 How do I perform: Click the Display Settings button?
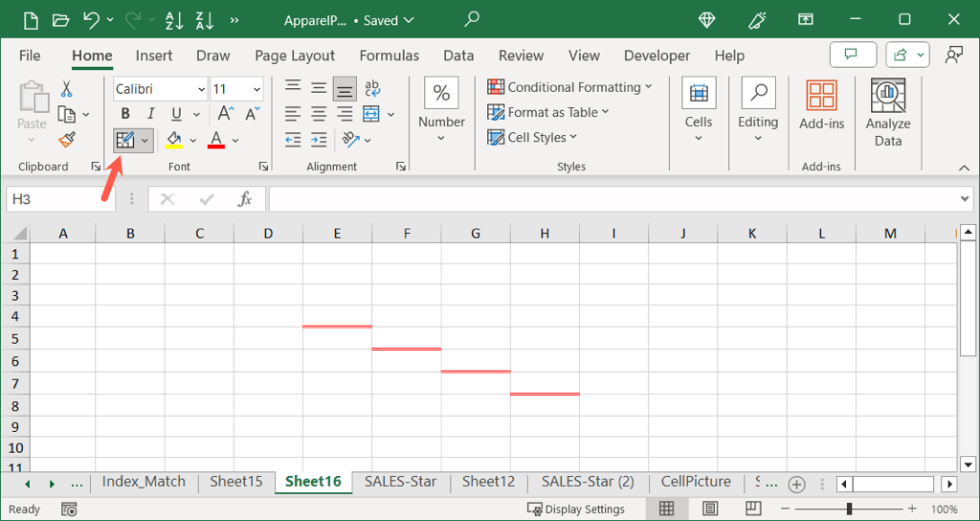(576, 509)
